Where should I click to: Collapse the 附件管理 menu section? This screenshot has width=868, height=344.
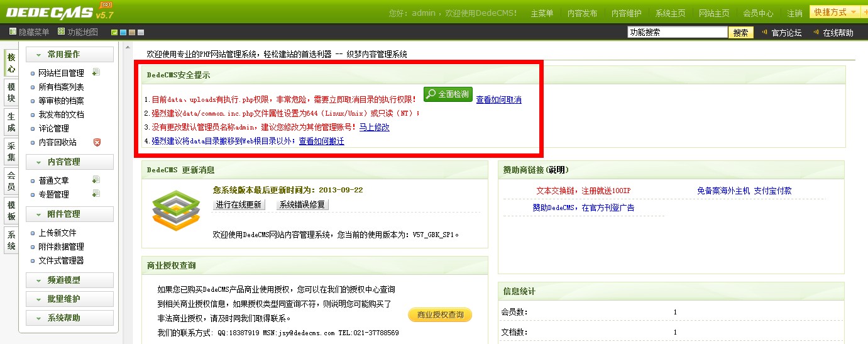point(70,214)
